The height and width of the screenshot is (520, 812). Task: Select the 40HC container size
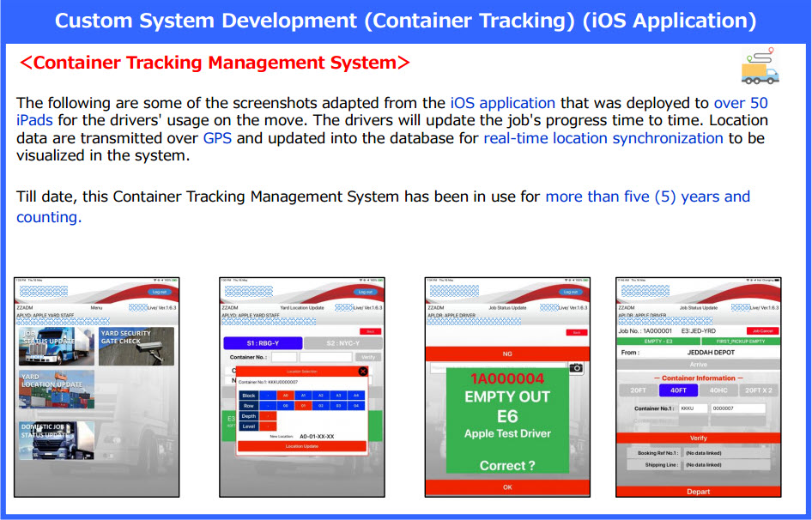tap(718, 390)
